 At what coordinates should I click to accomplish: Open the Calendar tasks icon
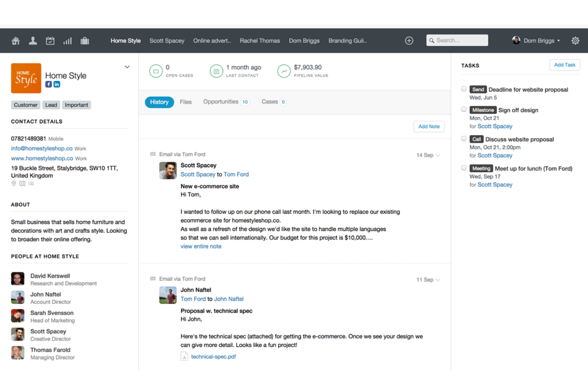[x=50, y=41]
